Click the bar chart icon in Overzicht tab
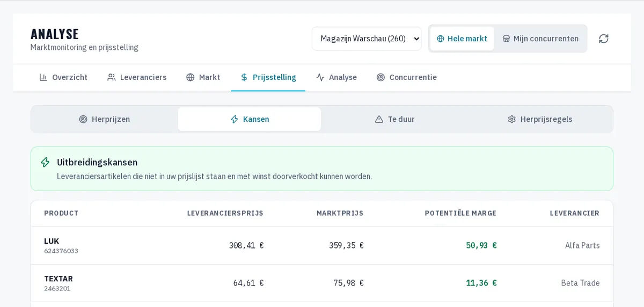This screenshot has width=644, height=307. point(43,77)
